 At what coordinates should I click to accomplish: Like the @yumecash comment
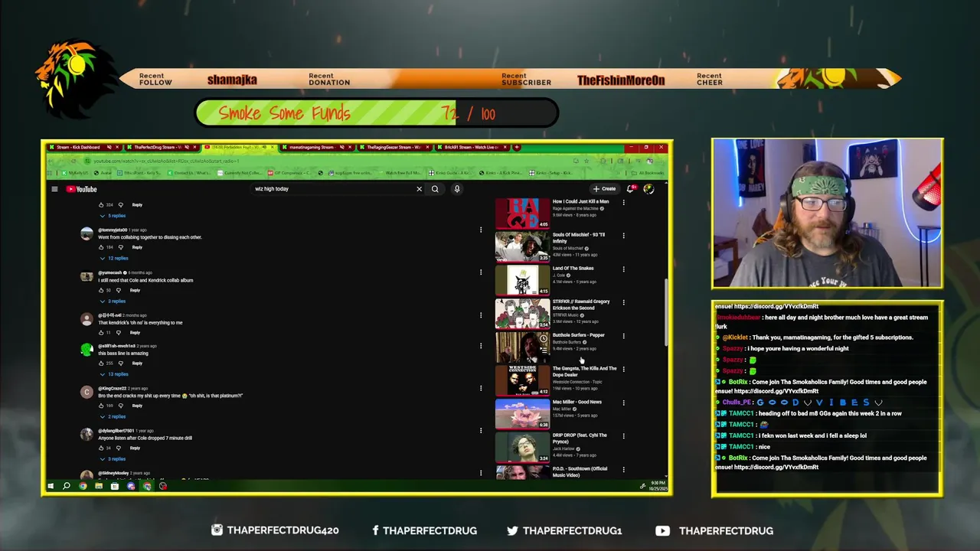tap(101, 290)
